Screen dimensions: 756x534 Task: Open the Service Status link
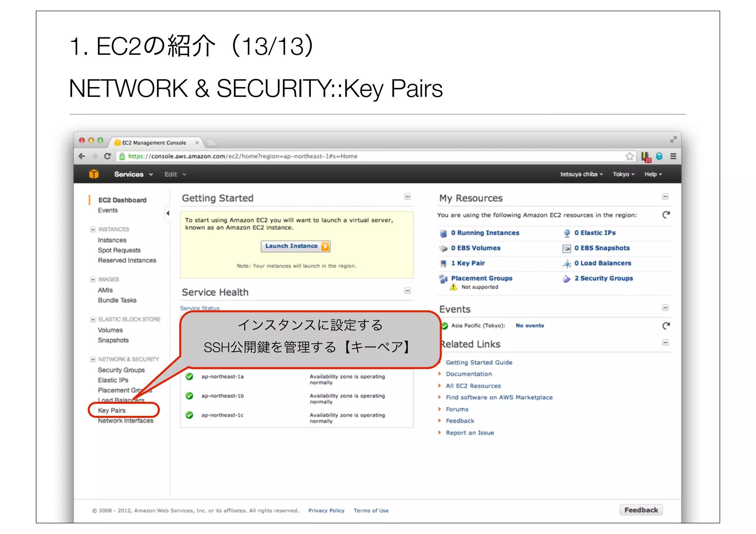200,308
